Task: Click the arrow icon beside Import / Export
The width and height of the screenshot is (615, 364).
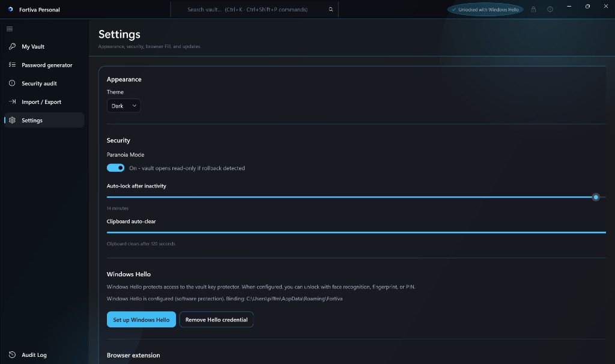Action: click(12, 102)
